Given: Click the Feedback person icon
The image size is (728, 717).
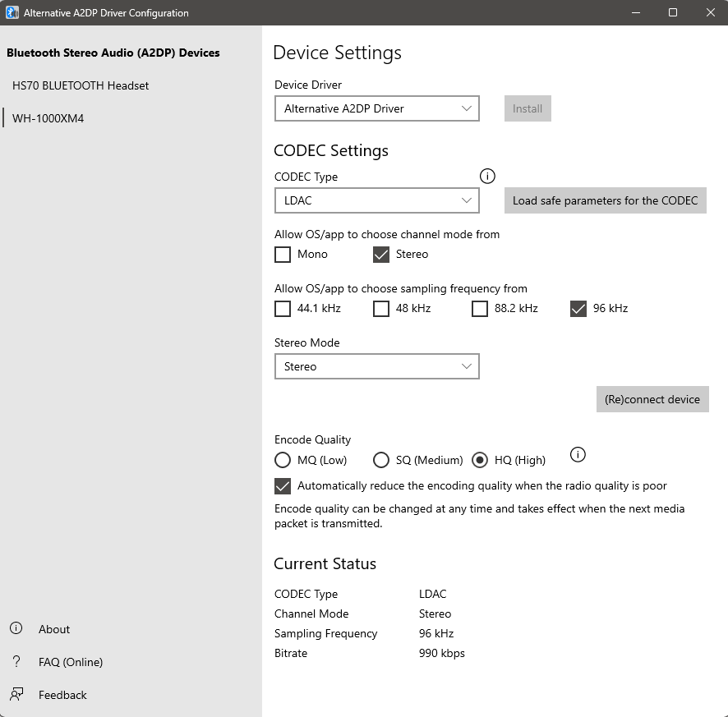Looking at the screenshot, I should [x=16, y=695].
